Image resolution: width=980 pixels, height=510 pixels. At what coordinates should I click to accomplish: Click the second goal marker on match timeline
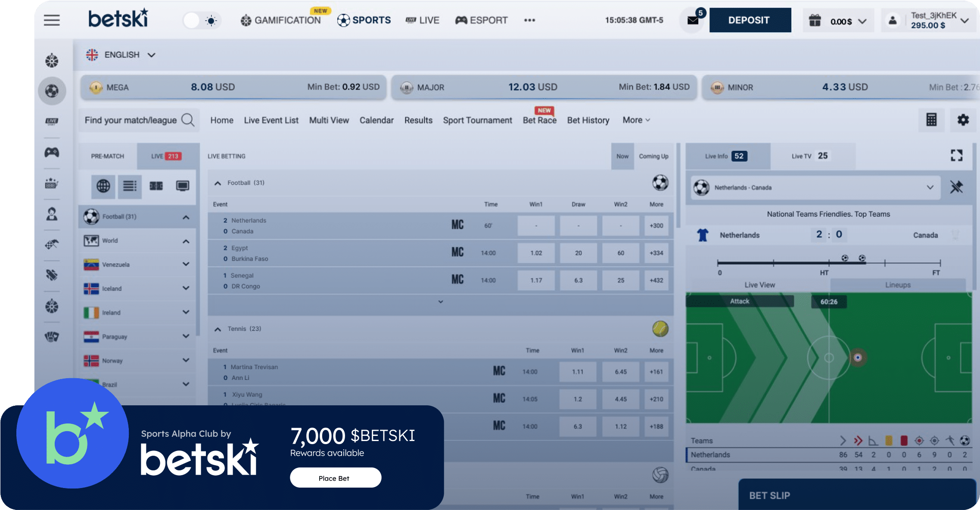coord(862,258)
